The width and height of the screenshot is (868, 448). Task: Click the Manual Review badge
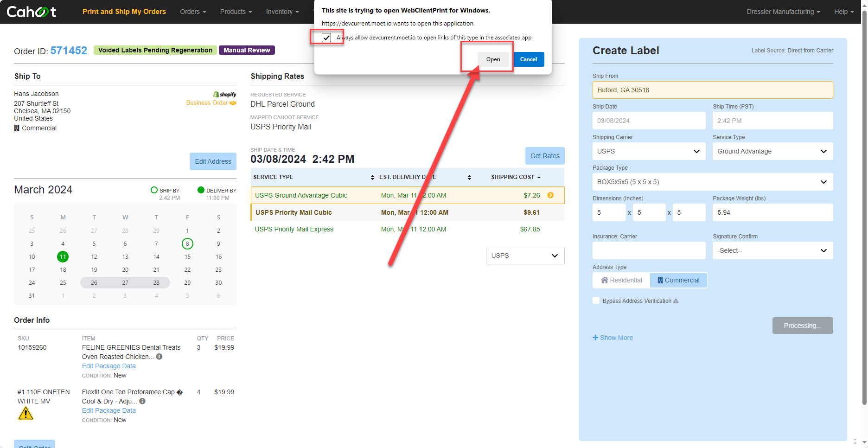(x=247, y=50)
